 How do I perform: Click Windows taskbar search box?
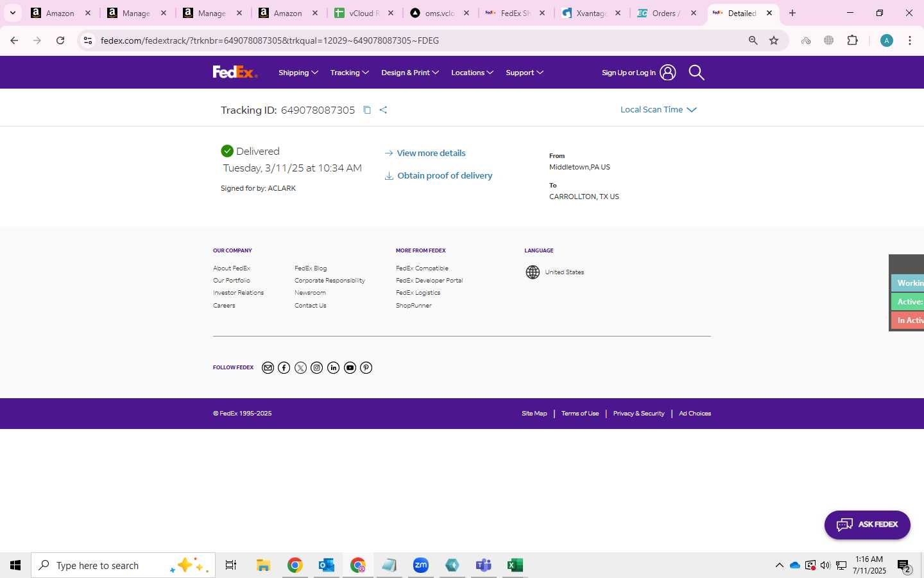(x=123, y=565)
